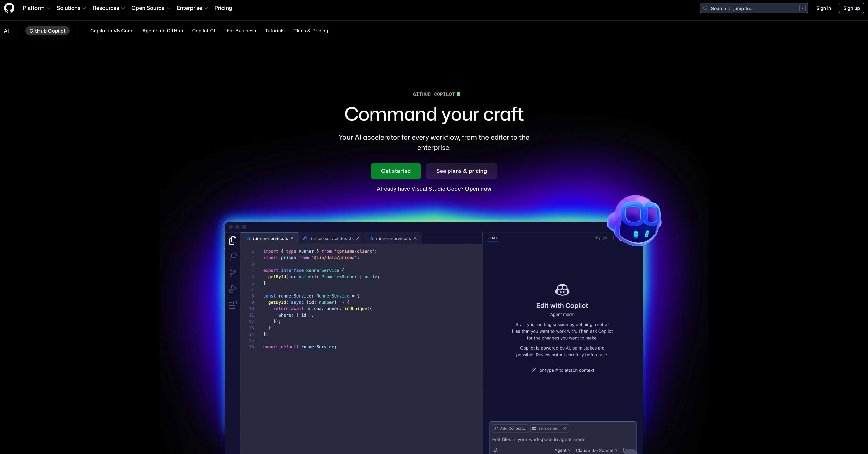Expand the Solutions menu
The image size is (868, 454).
click(72, 8)
